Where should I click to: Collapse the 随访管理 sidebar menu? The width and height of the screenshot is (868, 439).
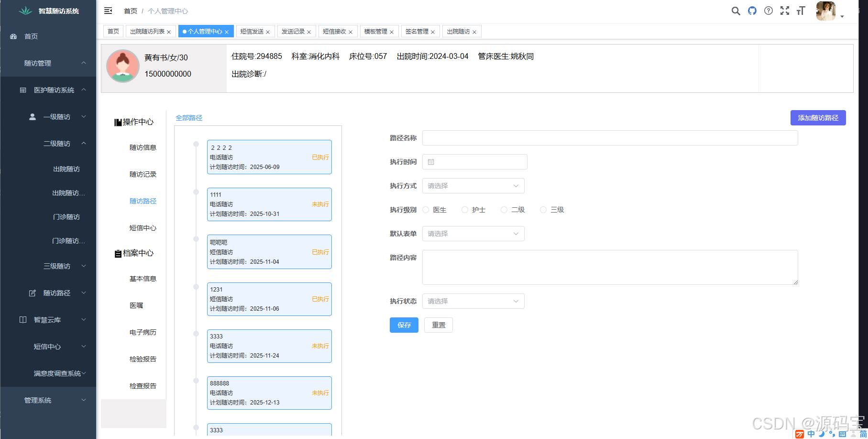coord(48,63)
